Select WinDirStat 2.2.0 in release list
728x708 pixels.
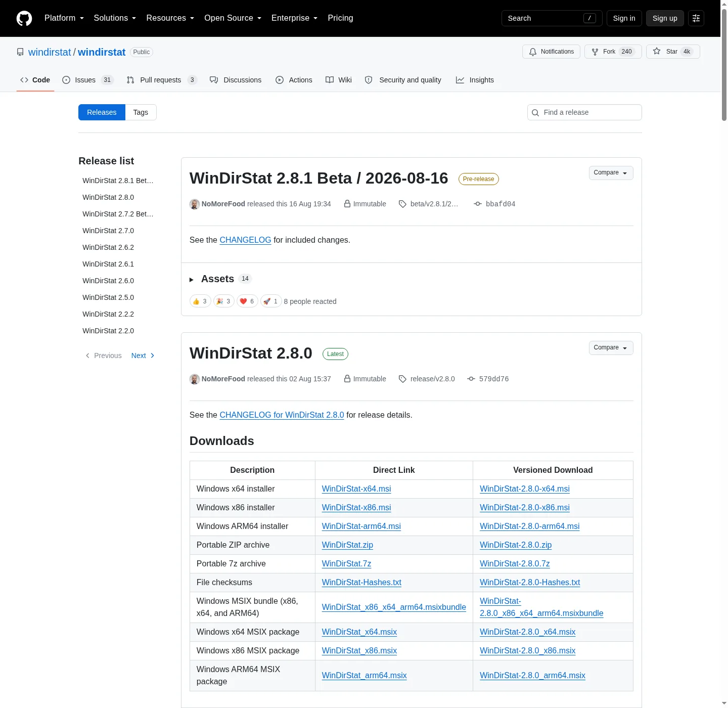pos(108,331)
